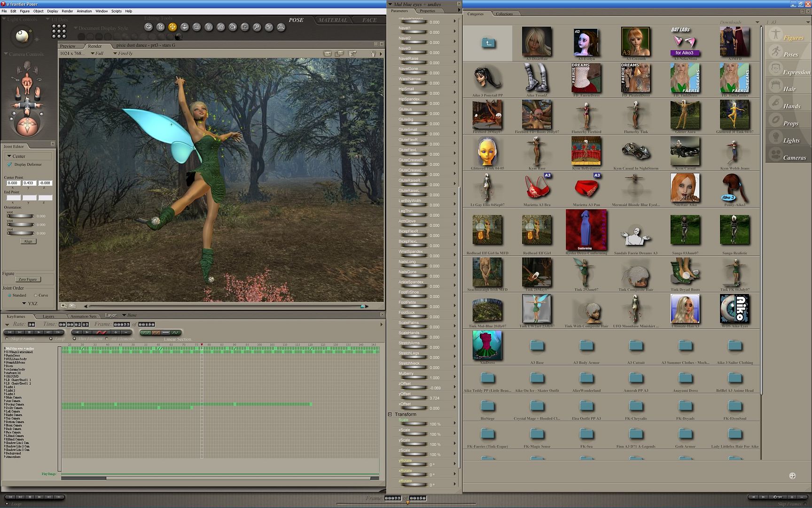Viewport: 812px width, 508px height.
Task: Switch to the Material room tab
Action: coord(332,20)
